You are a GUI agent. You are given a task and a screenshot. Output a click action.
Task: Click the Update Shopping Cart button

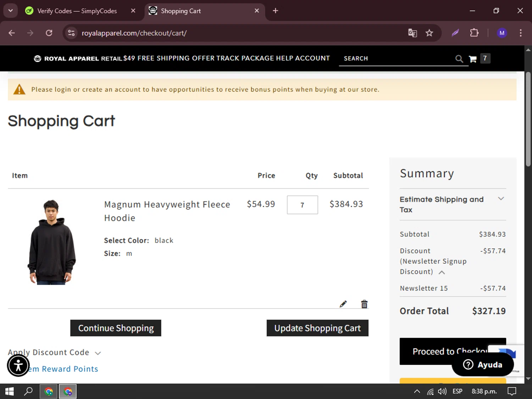tap(317, 328)
